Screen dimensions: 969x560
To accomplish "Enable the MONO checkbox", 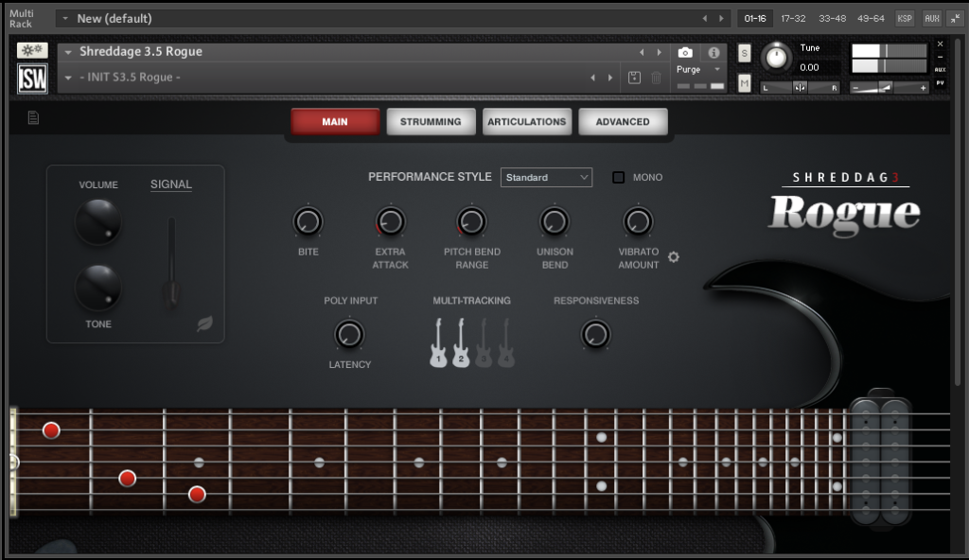I will click(x=618, y=178).
